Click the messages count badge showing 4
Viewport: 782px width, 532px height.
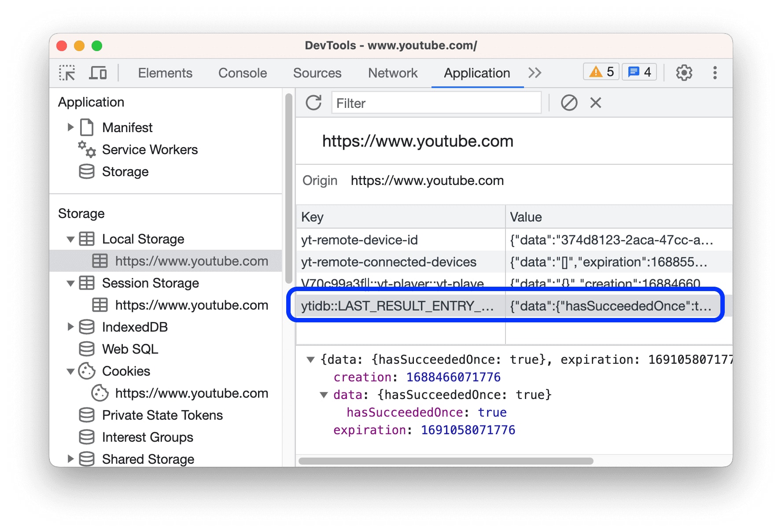639,72
